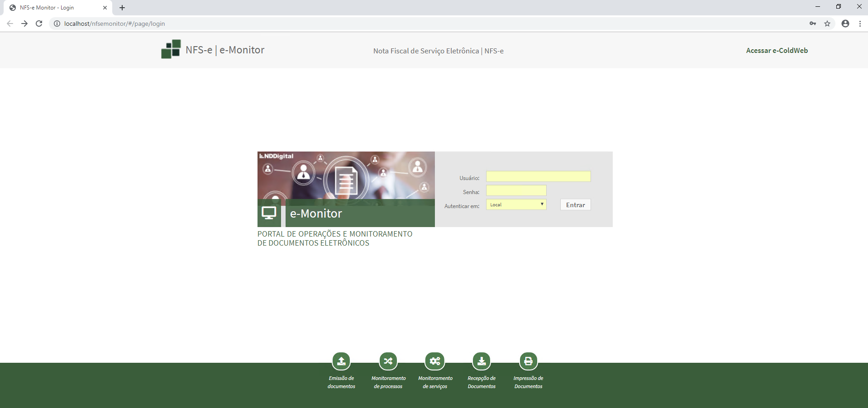This screenshot has height=408, width=868.
Task: Switch to the NFS-e Monitor Login tab
Action: click(54, 8)
